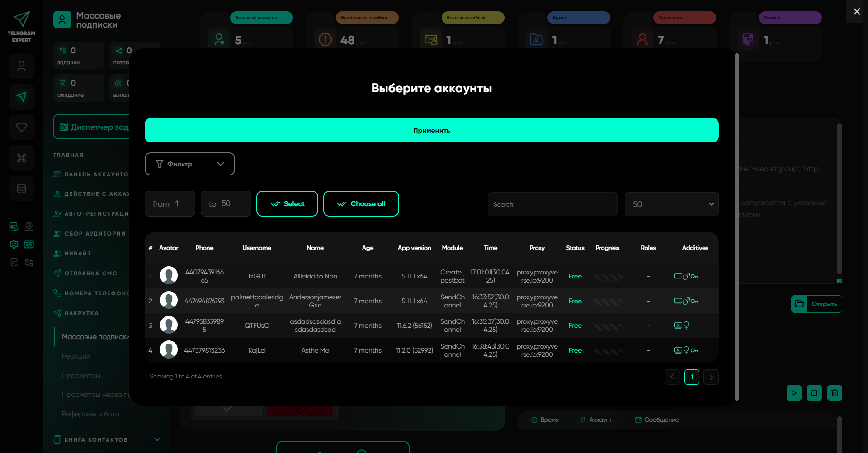Open the Реакции menu item
The height and width of the screenshot is (453, 868).
(76, 356)
